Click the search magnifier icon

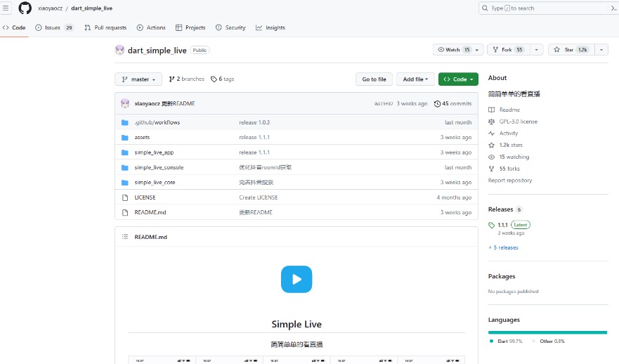point(485,8)
